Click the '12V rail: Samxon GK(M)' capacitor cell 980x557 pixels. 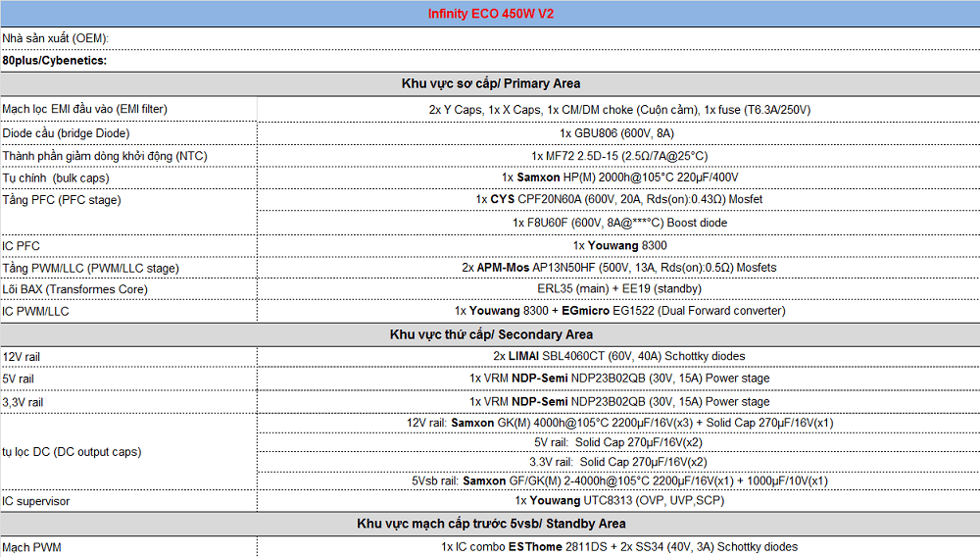[618, 423]
